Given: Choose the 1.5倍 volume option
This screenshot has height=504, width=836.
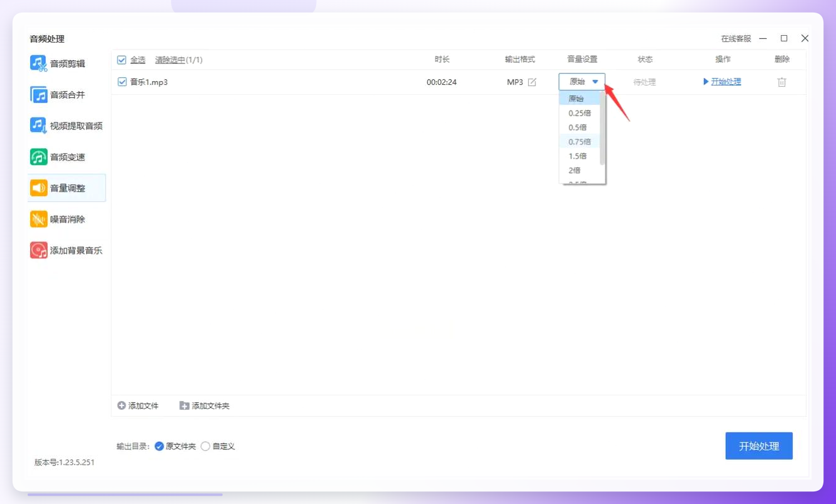Looking at the screenshot, I should click(580, 156).
